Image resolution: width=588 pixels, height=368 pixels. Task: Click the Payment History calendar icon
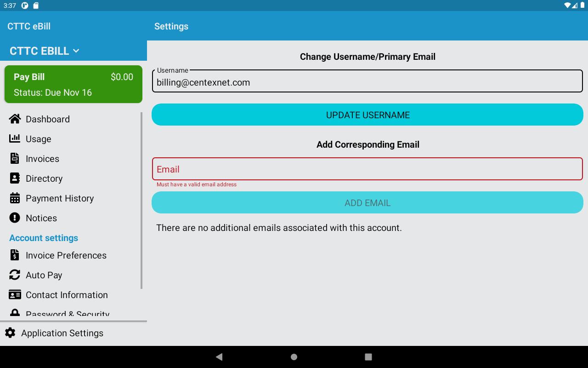(x=15, y=198)
